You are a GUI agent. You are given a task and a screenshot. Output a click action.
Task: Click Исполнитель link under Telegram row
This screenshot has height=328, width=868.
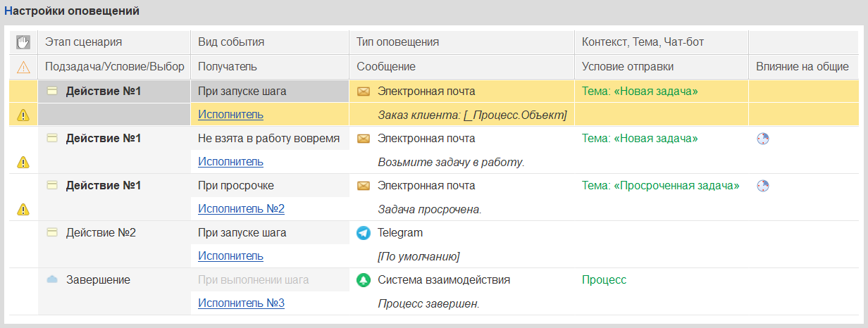230,256
